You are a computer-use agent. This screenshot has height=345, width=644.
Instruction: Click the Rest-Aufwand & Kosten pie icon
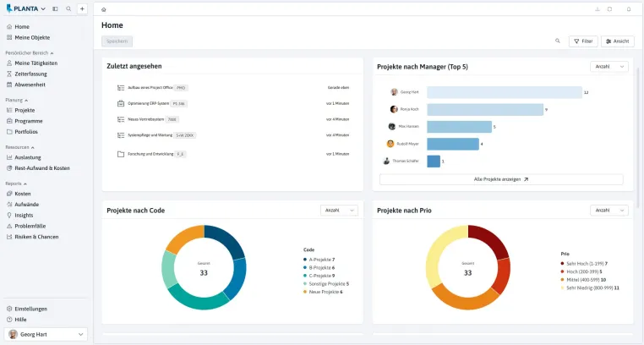click(x=9, y=168)
